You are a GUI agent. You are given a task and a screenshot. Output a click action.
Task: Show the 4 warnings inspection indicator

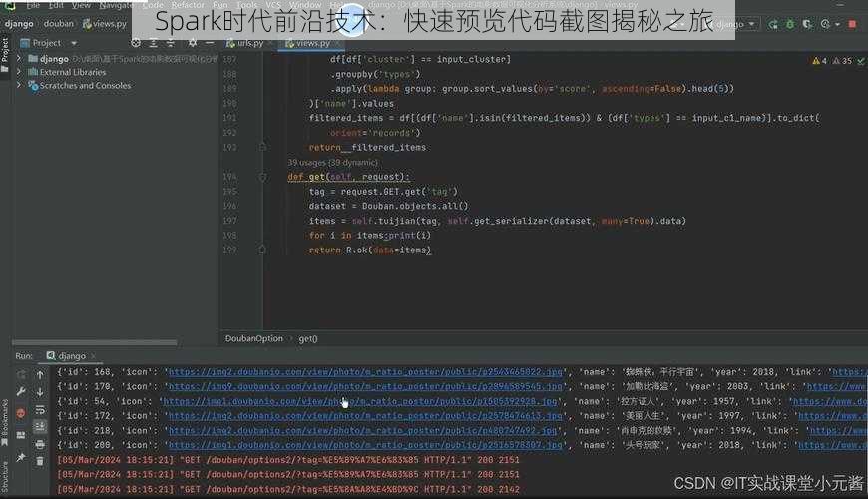(819, 61)
